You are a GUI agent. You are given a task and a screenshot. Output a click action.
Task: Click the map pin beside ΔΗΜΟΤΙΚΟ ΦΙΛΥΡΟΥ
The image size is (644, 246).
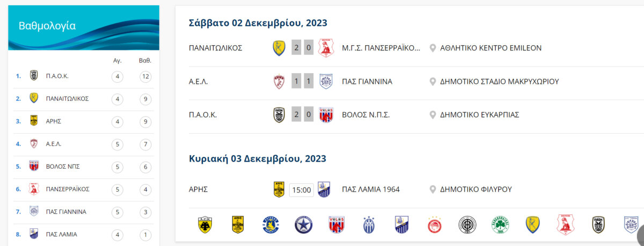pyautogui.click(x=433, y=189)
